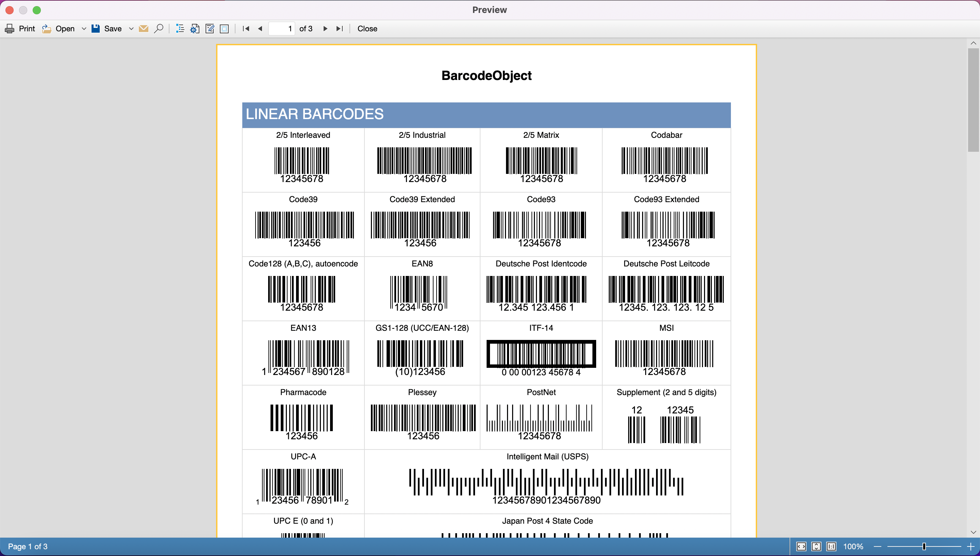Expand the Save dropdown arrow
The height and width of the screenshot is (556, 980).
[131, 29]
